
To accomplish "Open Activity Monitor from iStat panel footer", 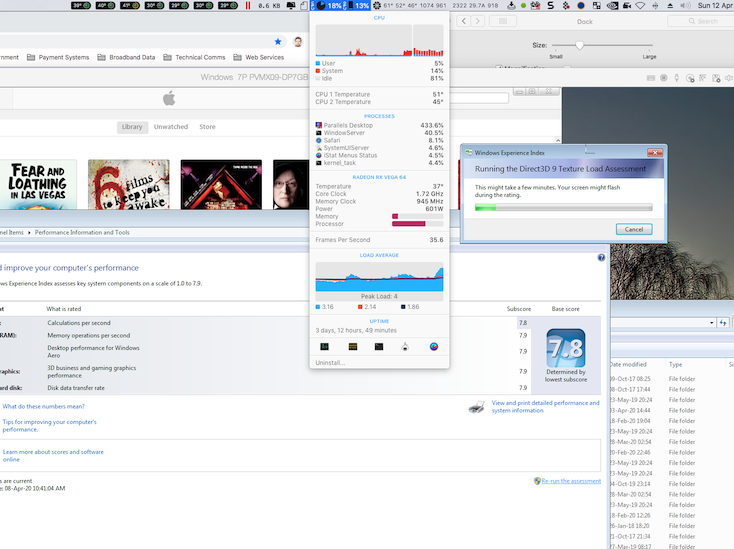I will pos(325,346).
